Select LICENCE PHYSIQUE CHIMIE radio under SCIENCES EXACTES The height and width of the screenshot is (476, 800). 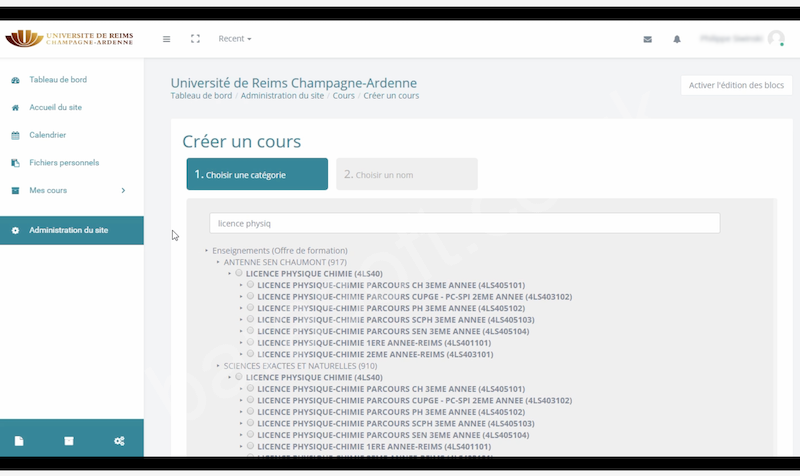point(239,377)
